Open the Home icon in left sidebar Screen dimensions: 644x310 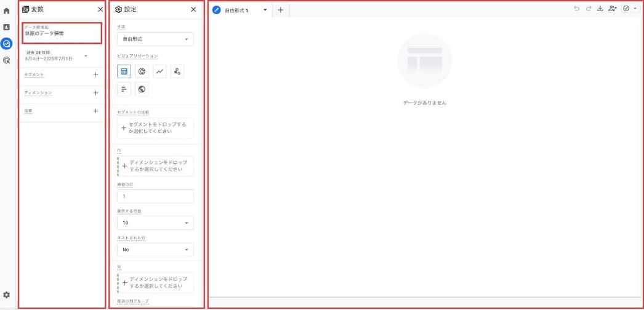pyautogui.click(x=7, y=10)
